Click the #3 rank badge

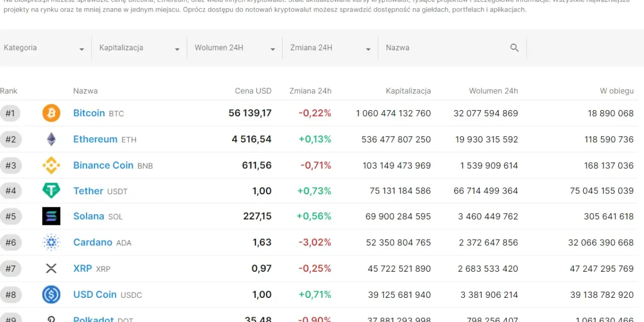[x=11, y=165]
